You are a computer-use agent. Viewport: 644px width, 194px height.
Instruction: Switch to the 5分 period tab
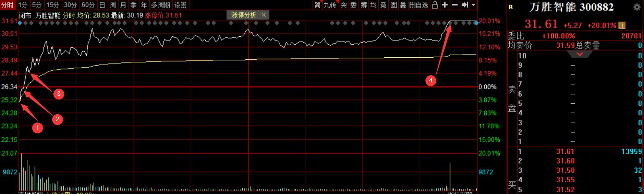tap(37, 5)
